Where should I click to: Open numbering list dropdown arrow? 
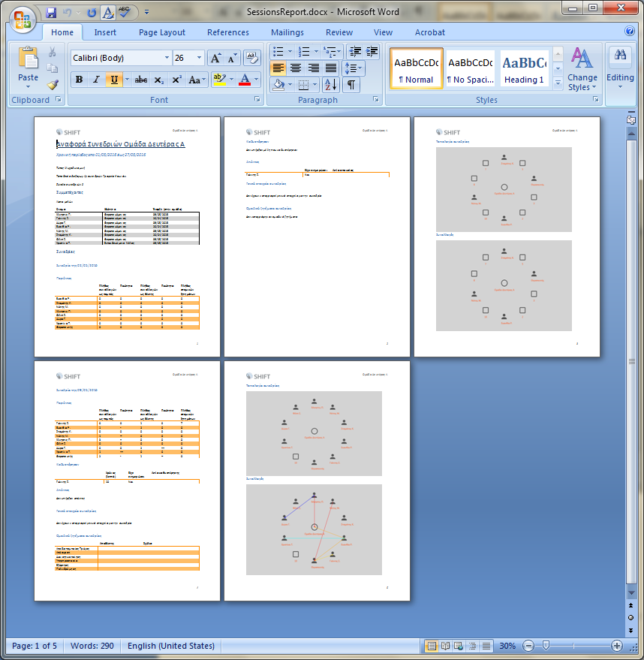316,51
